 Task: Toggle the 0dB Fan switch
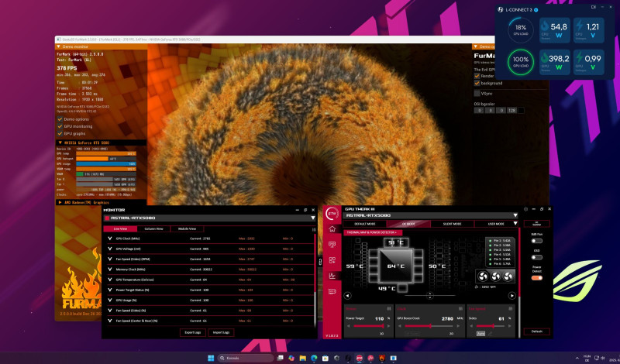click(x=536, y=241)
